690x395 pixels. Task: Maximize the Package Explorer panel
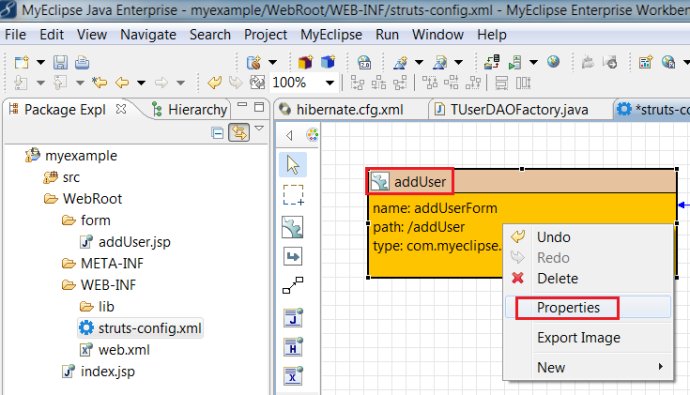click(259, 106)
